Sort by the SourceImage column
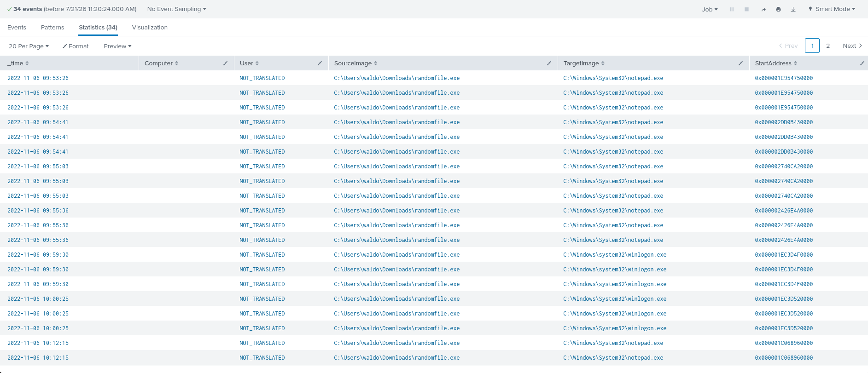Image resolution: width=868 pixels, height=373 pixels. [x=355, y=63]
